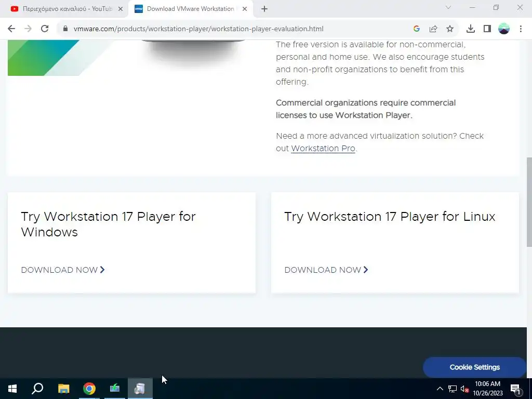Open Windows taskbar search
The image size is (532, 399).
click(x=37, y=389)
